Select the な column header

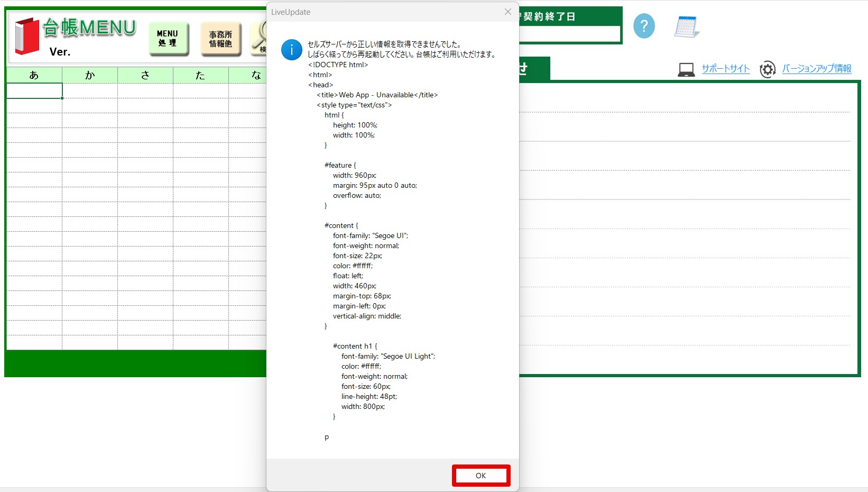tap(247, 75)
